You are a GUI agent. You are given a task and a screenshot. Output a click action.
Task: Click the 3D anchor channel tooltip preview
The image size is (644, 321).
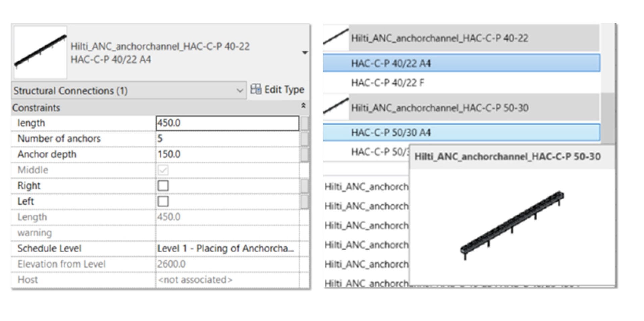[x=512, y=226]
